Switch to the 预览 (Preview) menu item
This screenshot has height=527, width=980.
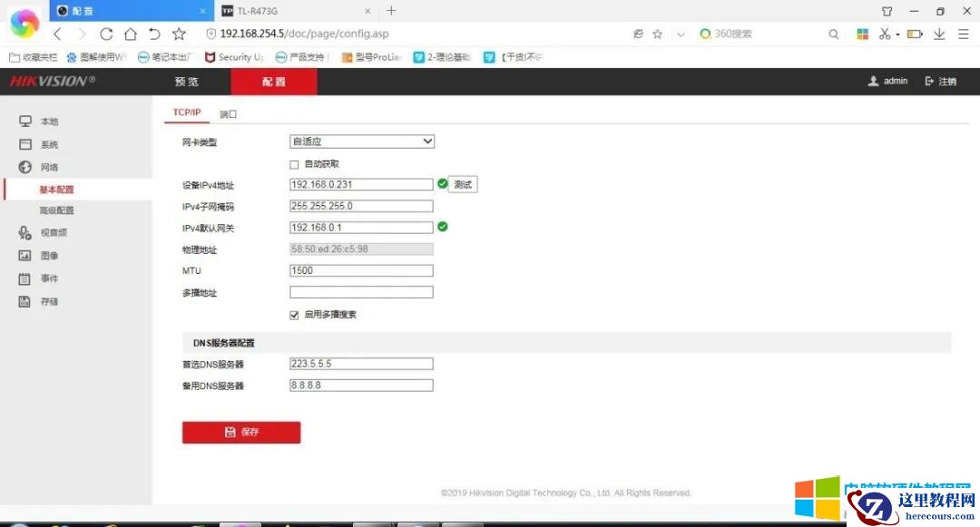click(186, 81)
